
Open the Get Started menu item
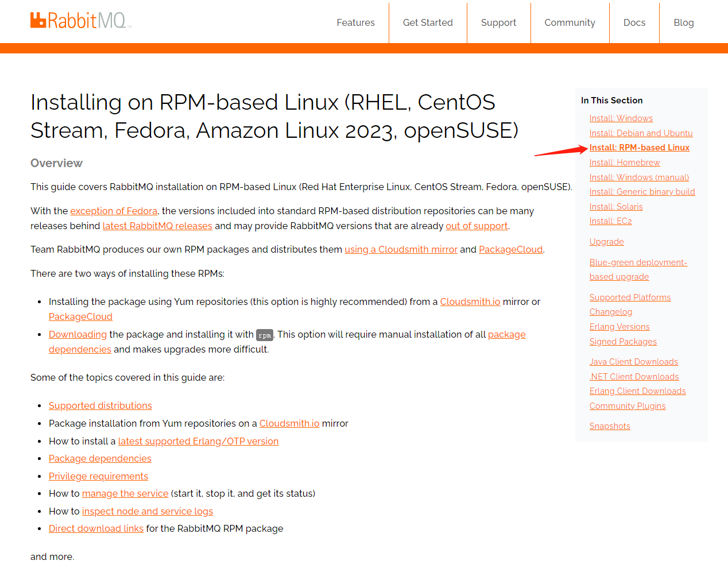[428, 22]
